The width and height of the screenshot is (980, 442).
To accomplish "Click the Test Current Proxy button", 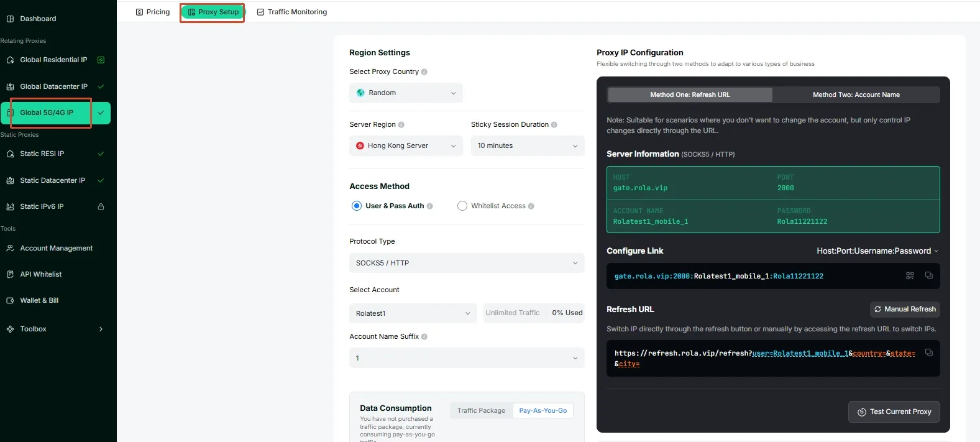I will coord(894,412).
